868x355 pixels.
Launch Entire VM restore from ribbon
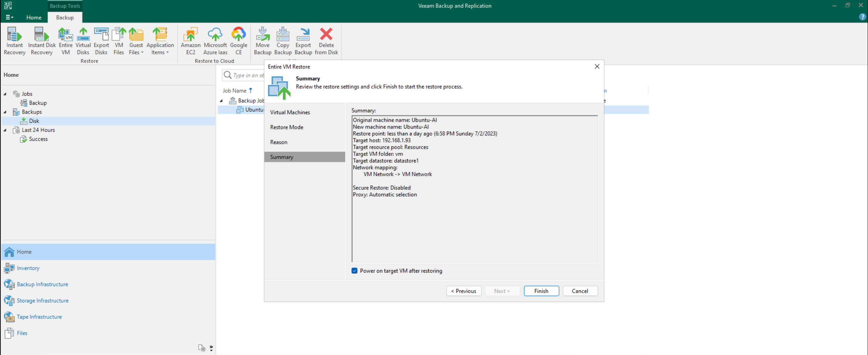pos(65,41)
